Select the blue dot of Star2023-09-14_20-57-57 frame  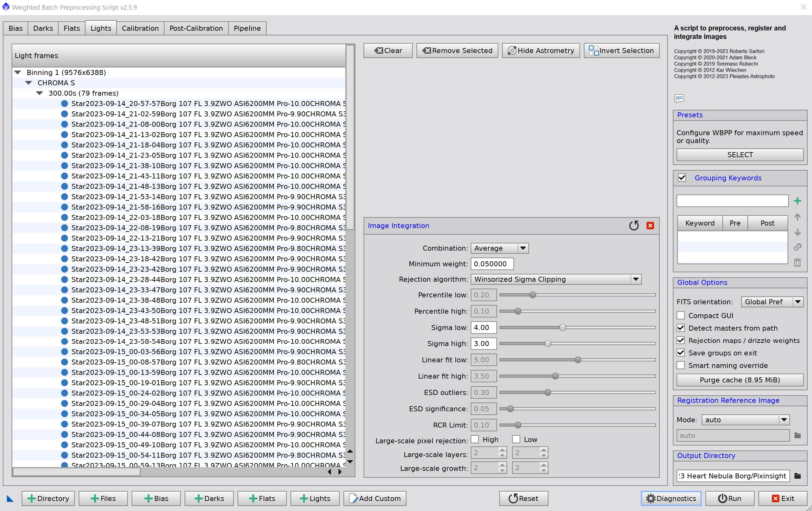[x=65, y=104]
